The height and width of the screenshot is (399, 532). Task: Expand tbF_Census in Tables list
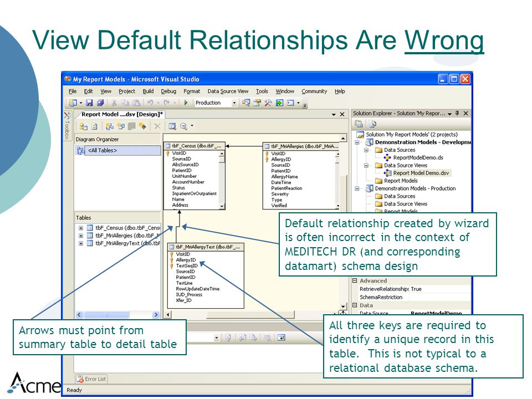[81, 228]
